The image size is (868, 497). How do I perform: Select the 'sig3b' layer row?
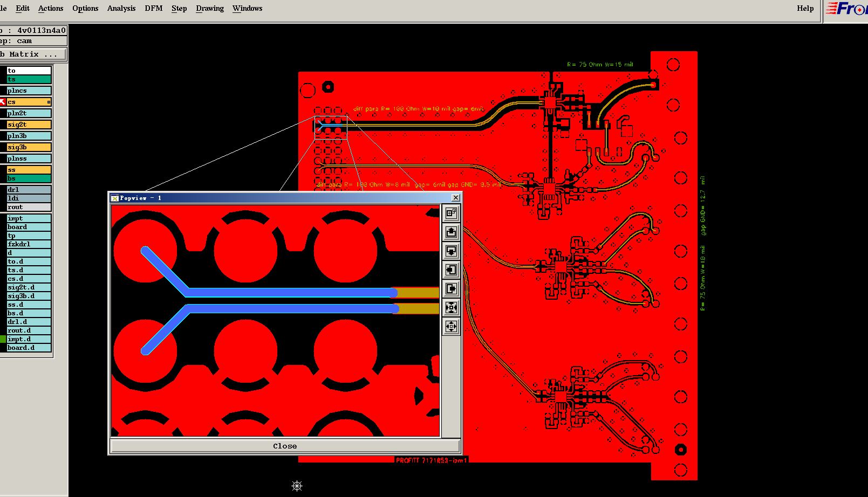click(x=29, y=147)
